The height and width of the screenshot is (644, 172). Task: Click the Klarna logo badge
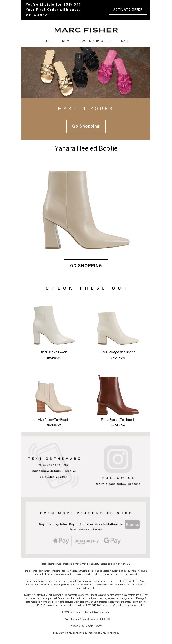(x=132, y=524)
